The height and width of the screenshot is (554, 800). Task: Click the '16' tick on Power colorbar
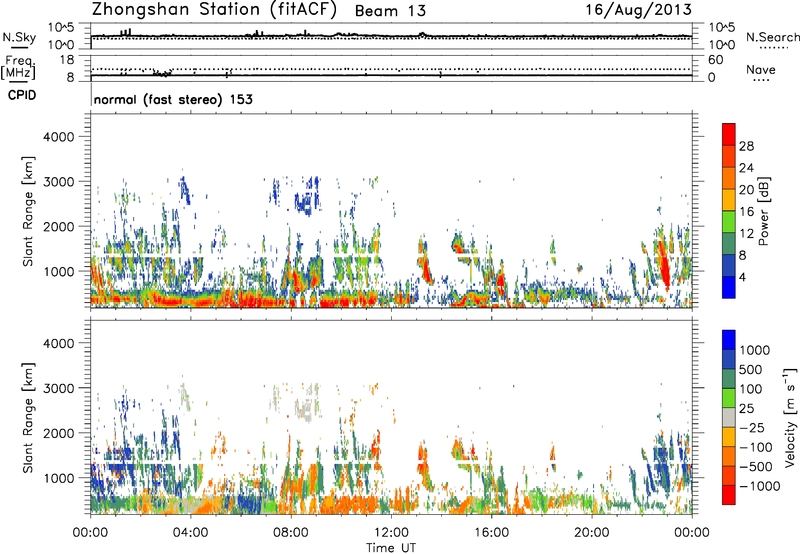pos(746,212)
